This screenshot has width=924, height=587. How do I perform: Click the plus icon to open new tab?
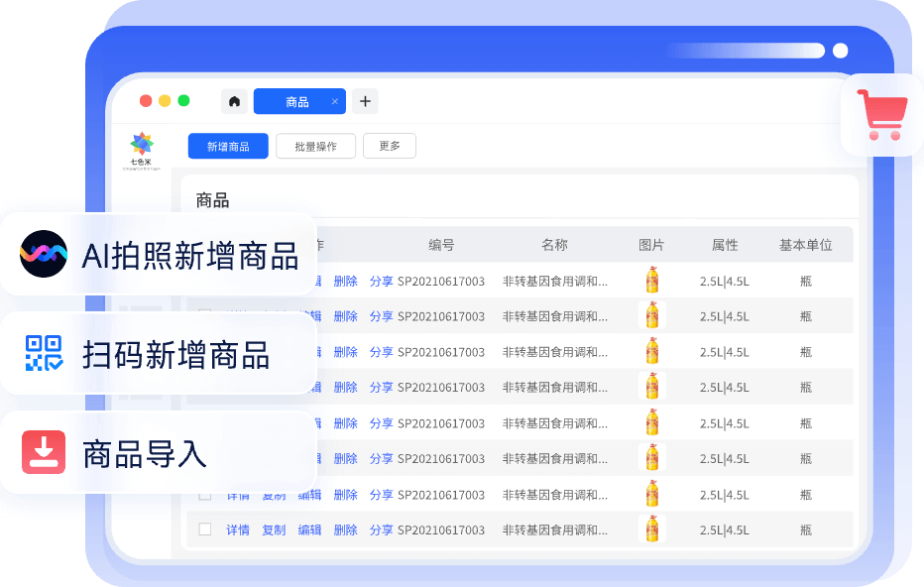click(365, 100)
